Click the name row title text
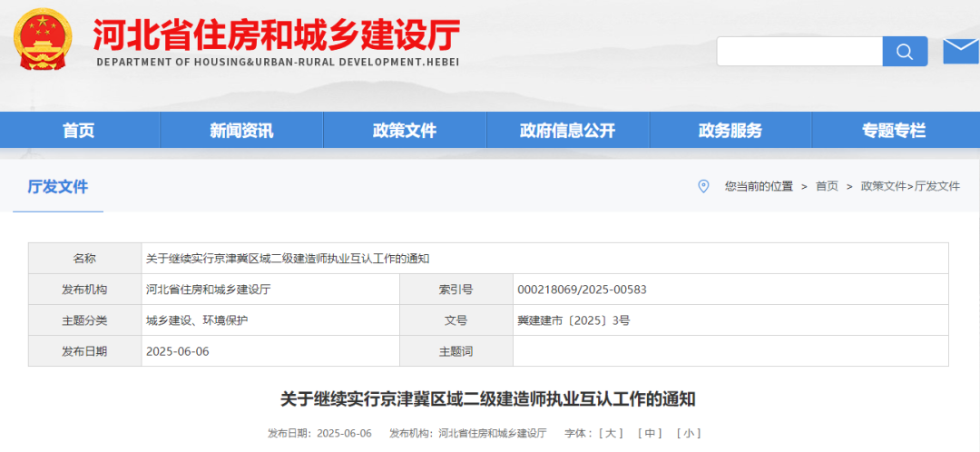Image resolution: width=980 pixels, height=452 pixels. pos(288,259)
